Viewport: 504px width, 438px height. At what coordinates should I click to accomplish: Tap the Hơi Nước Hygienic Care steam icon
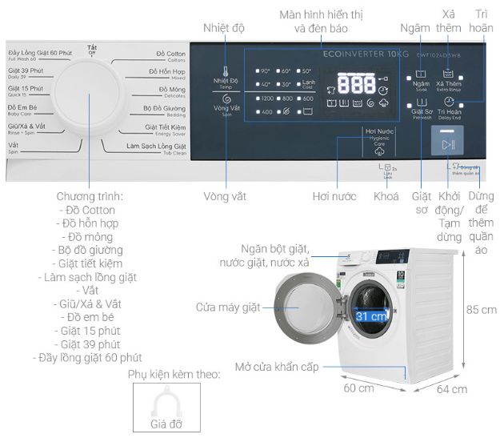[x=379, y=152]
